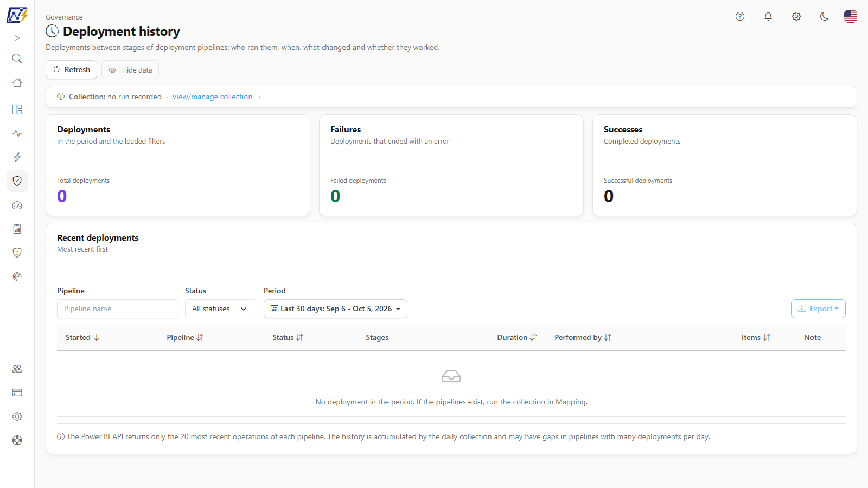Open search from the sidebar magnifier icon

[17, 59]
